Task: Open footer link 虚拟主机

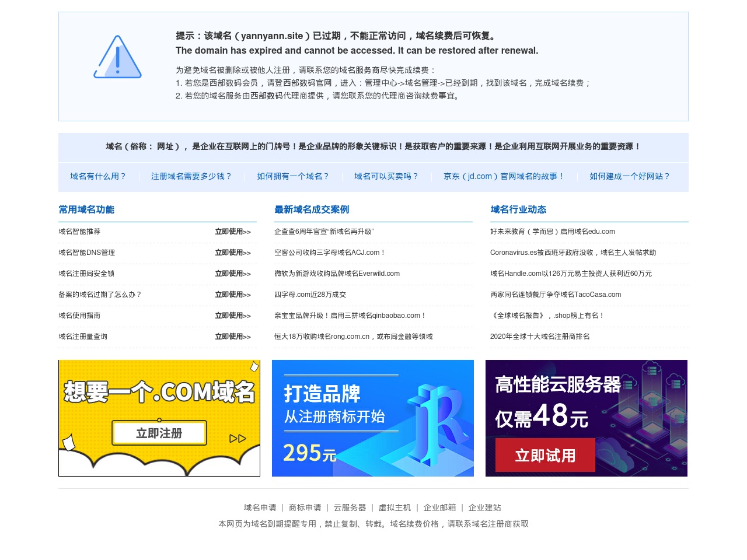Action: pos(395,508)
